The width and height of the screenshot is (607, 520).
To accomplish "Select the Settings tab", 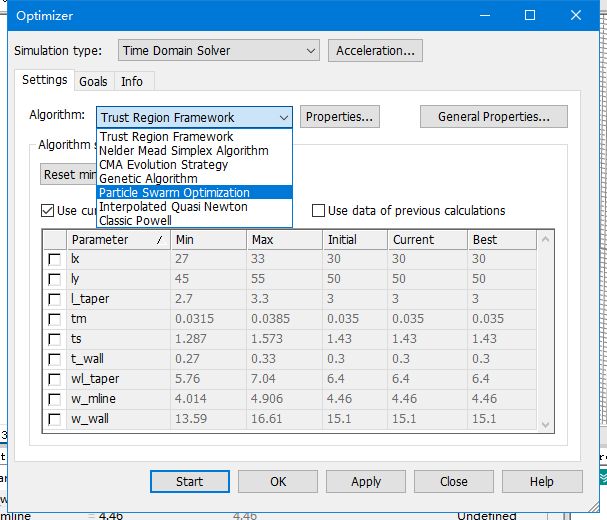I will pyautogui.click(x=45, y=80).
